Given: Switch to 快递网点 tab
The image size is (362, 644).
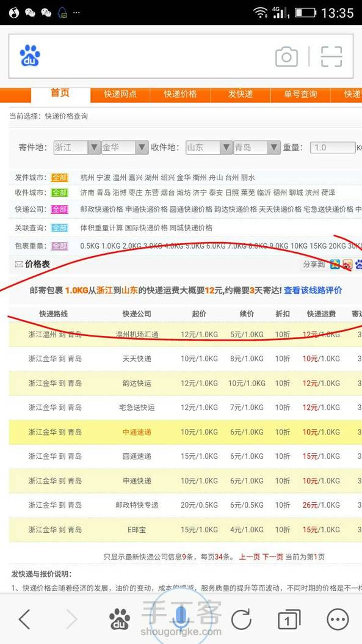Looking at the screenshot, I should pos(120,95).
